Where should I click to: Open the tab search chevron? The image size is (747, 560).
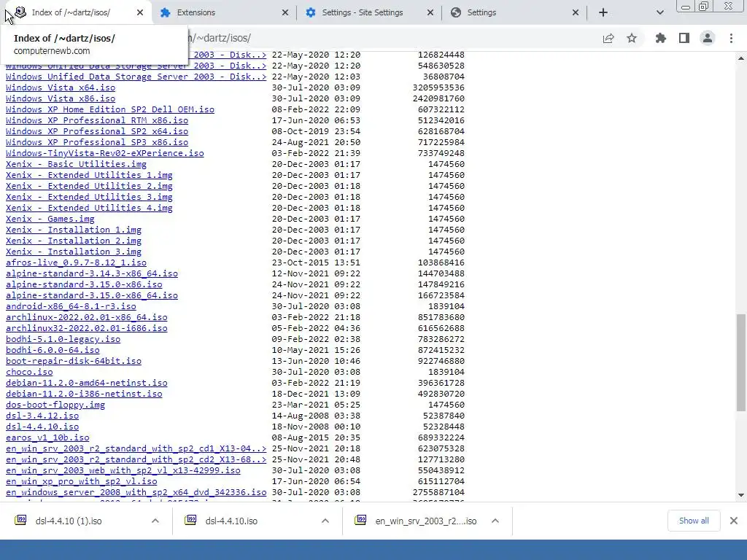click(659, 12)
